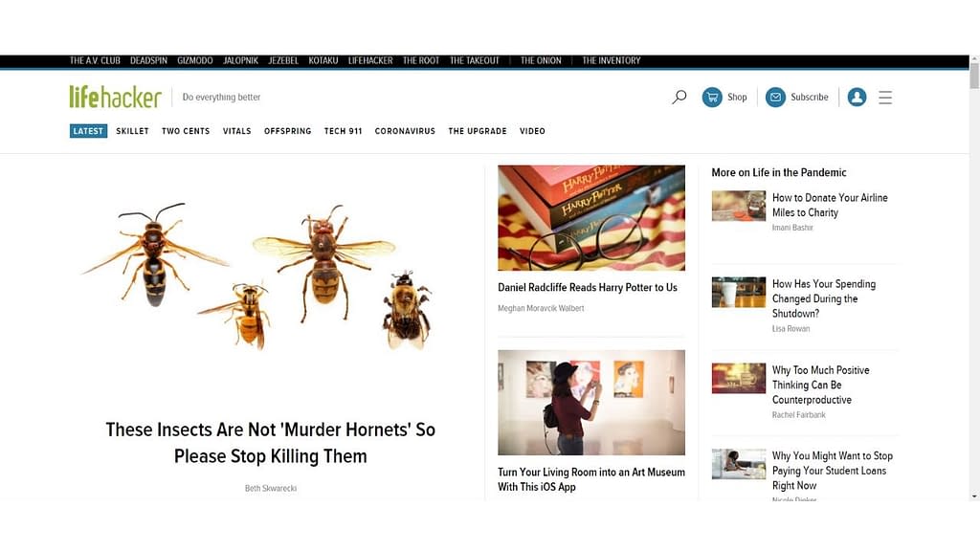Open the Living Room Art Museum article
Viewport: 980px width, 551px height.
pos(591,479)
